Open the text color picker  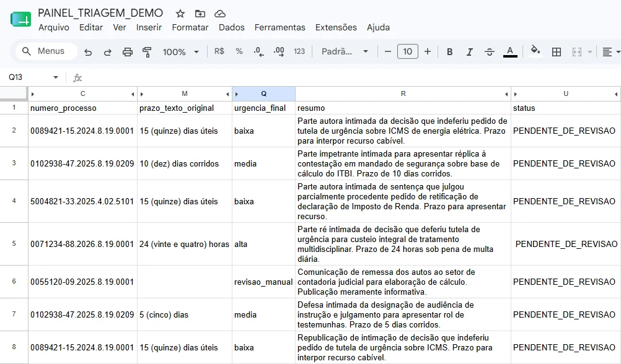click(x=510, y=51)
